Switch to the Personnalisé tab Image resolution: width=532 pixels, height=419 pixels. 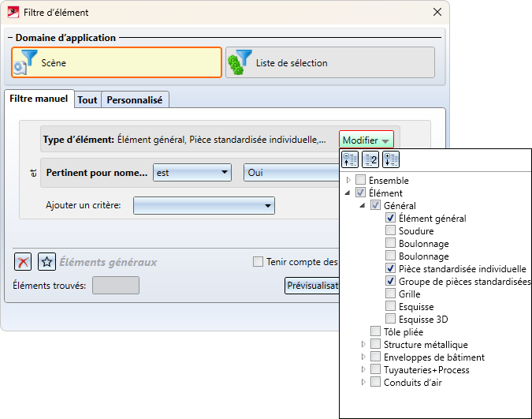click(134, 100)
